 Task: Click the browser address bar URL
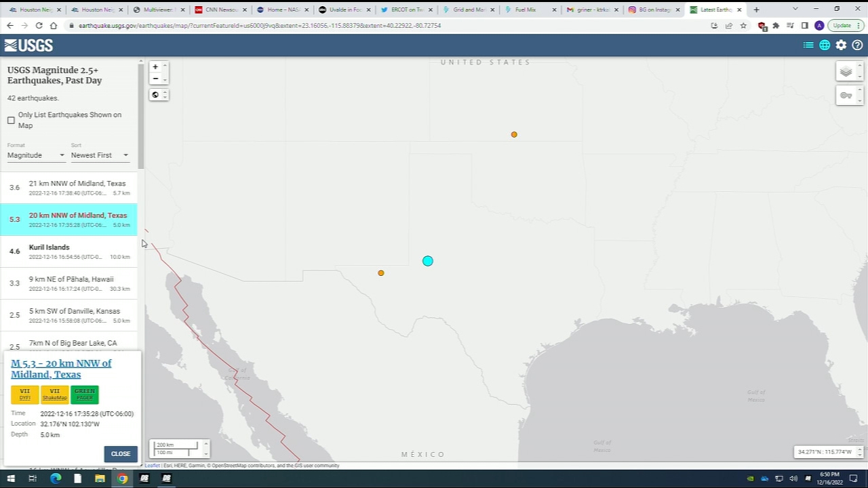[260, 26]
